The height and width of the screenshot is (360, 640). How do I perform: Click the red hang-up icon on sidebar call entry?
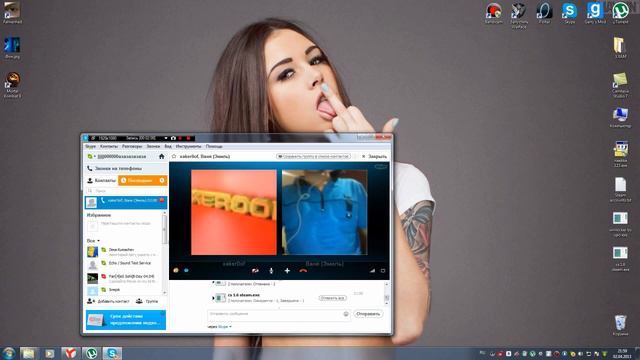click(x=162, y=200)
